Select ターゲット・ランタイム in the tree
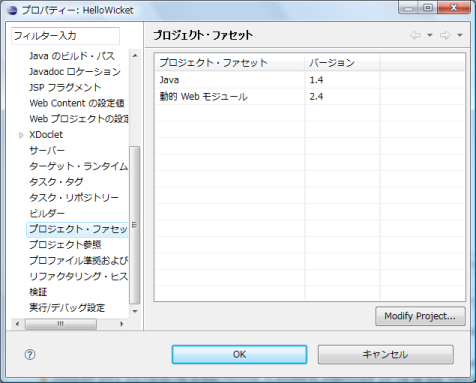 coord(78,166)
